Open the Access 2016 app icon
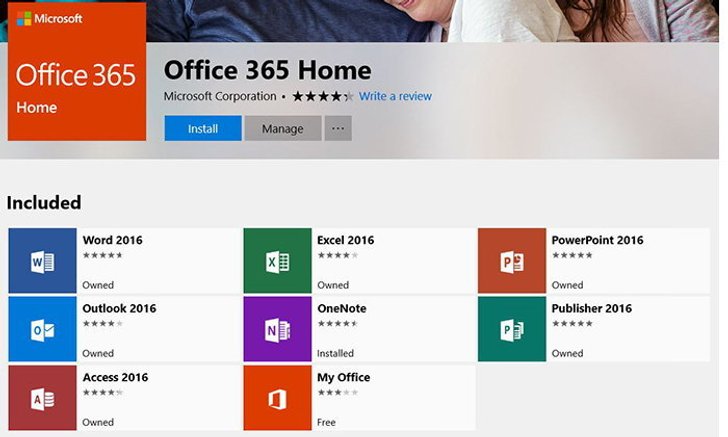 (42, 398)
